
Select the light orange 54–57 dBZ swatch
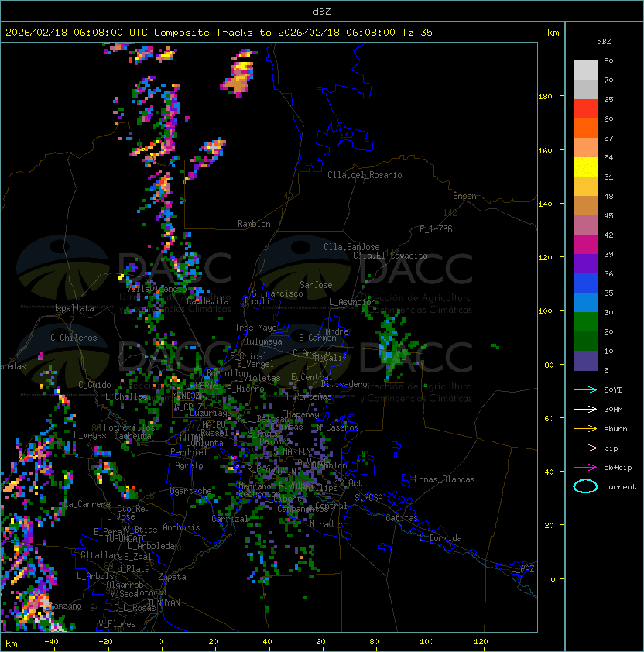(585, 148)
